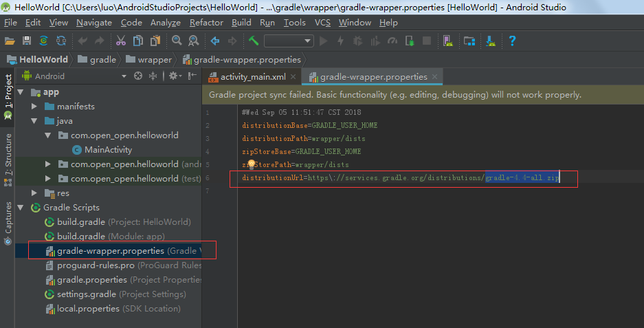The width and height of the screenshot is (644, 328).
Task: Open the Navigate menu
Action: [94, 23]
